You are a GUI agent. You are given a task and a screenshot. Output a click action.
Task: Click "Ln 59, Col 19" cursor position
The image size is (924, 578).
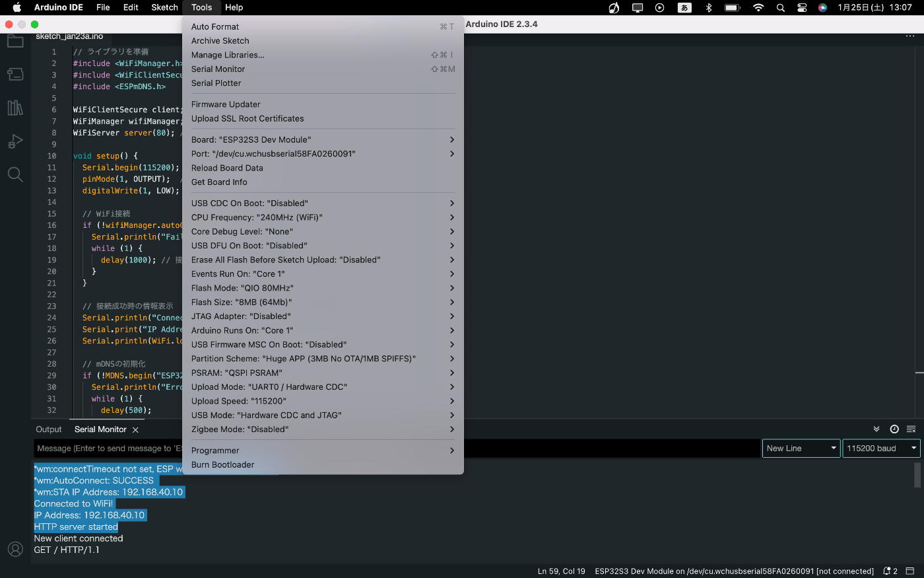(561, 571)
